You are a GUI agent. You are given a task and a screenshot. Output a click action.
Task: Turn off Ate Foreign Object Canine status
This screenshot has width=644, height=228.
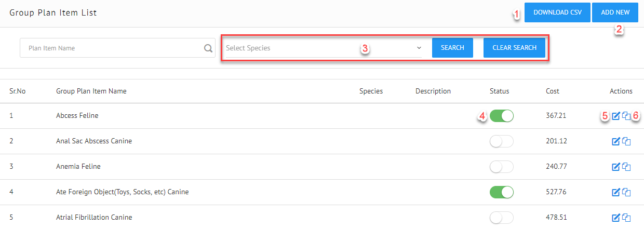[501, 192]
